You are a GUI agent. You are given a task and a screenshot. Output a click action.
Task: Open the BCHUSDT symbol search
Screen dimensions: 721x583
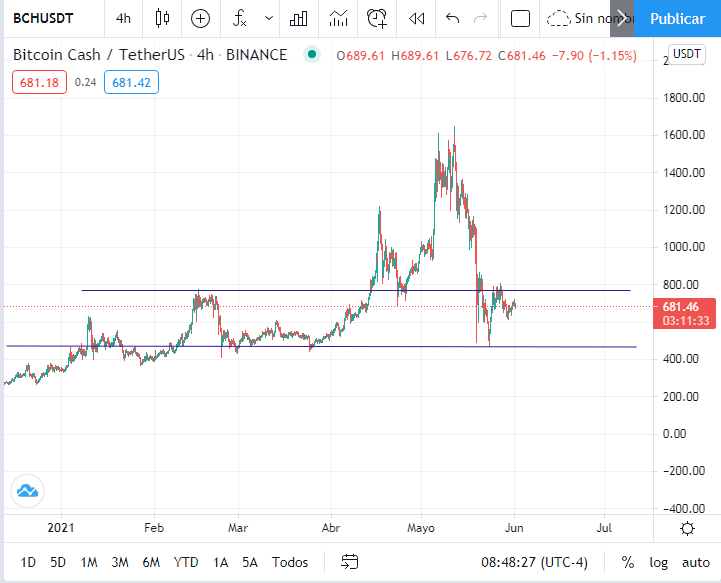pyautogui.click(x=43, y=18)
